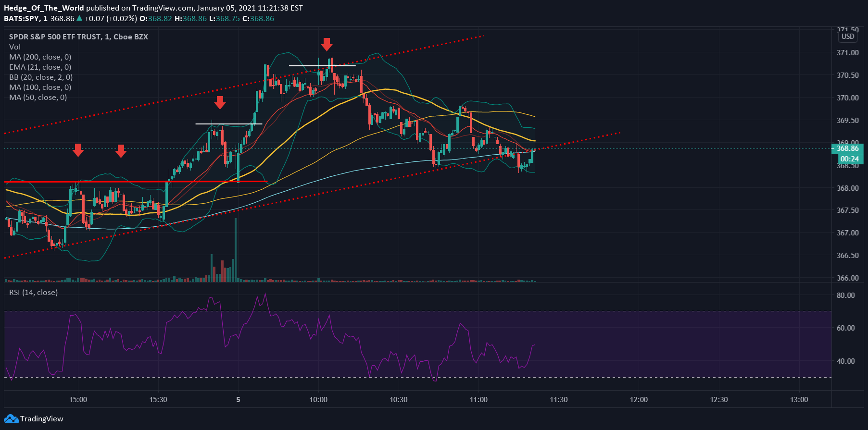
Task: Click the O:368.82 open value in header
Action: click(156, 19)
